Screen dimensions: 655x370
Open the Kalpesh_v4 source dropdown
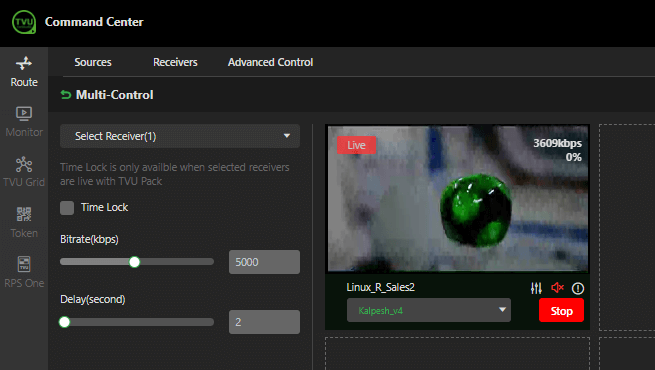(429, 310)
